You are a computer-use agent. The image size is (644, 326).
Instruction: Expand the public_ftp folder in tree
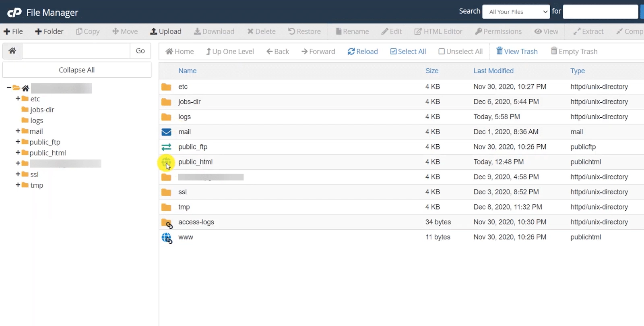click(18, 142)
